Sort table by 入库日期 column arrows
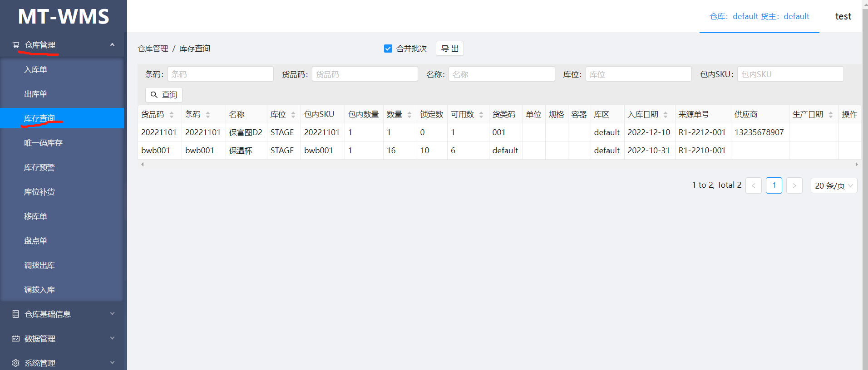Viewport: 868px width, 370px height. [x=666, y=115]
